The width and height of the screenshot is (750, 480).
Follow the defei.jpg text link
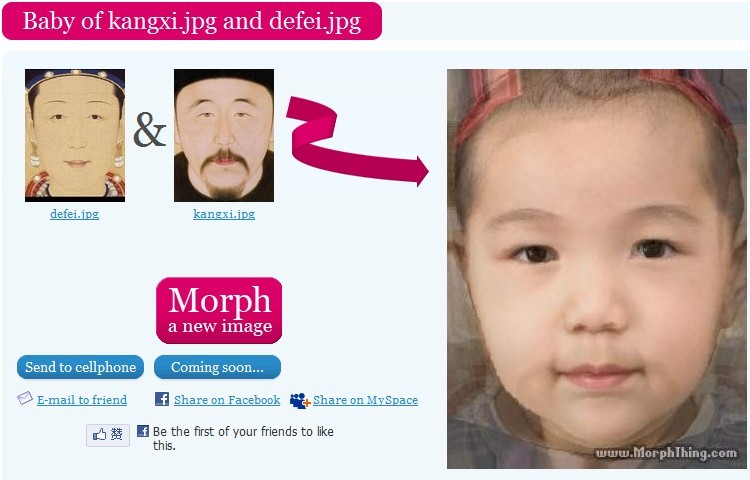pyautogui.click(x=75, y=214)
